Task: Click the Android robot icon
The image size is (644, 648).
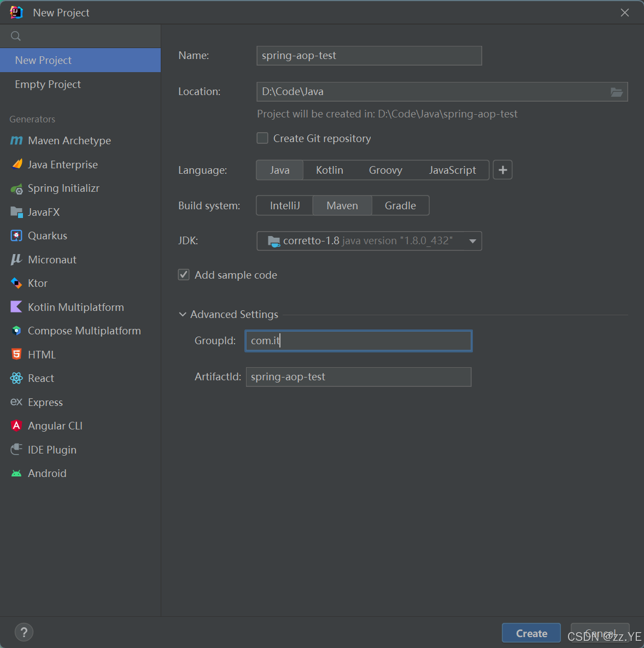Action: click(x=16, y=473)
